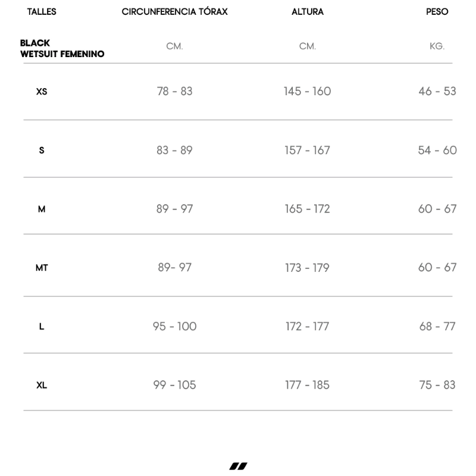The height and width of the screenshot is (476, 476).
Task: Click the PESO column header
Action: 437,12
